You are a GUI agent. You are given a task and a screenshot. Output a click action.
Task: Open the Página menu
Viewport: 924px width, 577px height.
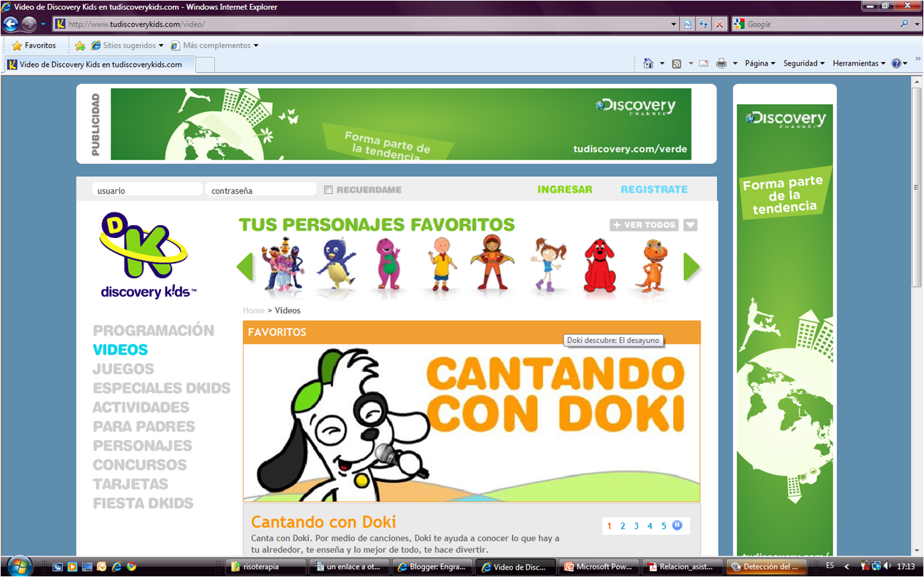[x=760, y=64]
